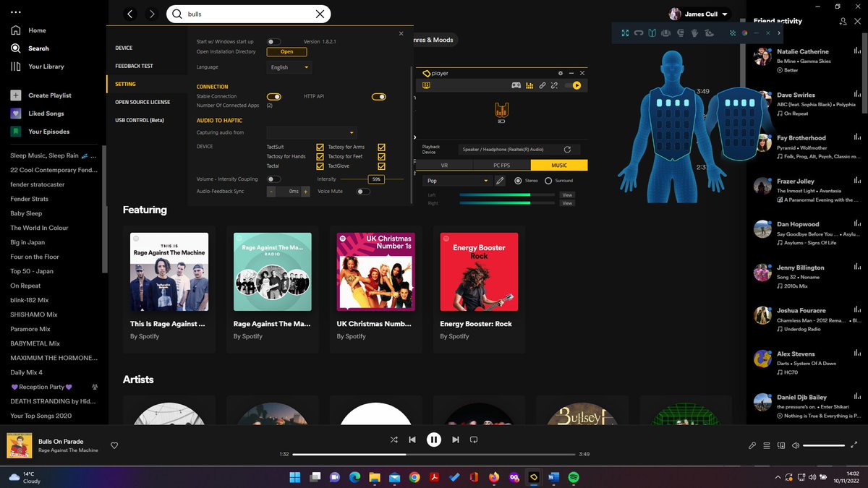Open Your Library in Spotify sidebar

pos(38,67)
